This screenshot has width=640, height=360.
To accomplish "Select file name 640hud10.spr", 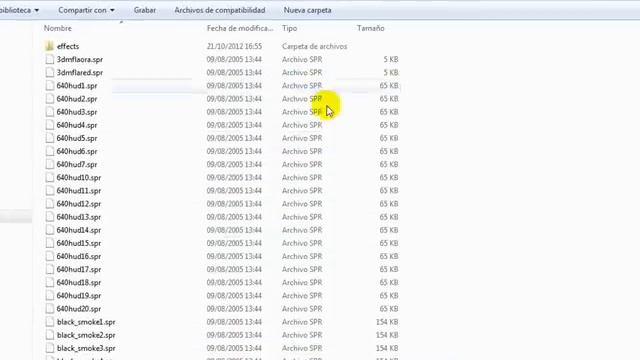I will (79, 178).
